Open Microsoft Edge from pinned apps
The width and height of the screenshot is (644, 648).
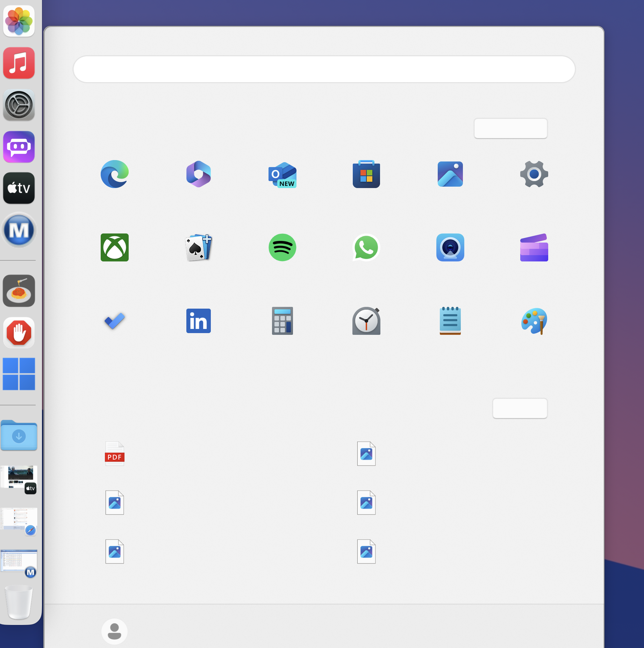[115, 174]
